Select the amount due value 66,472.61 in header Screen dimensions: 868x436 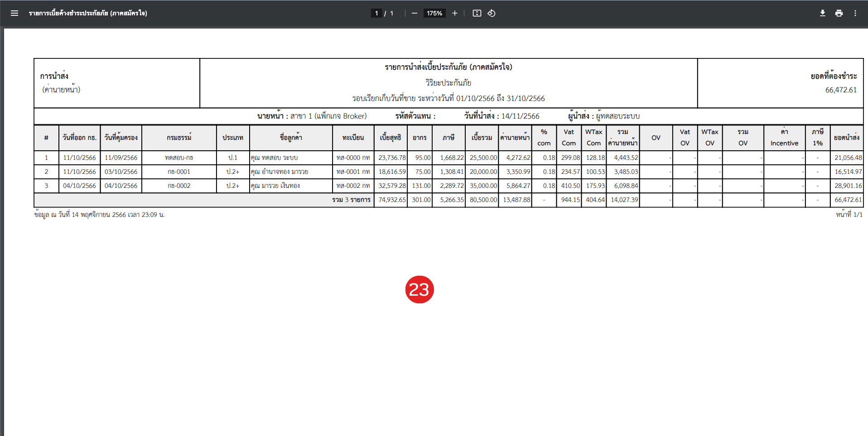click(x=841, y=90)
